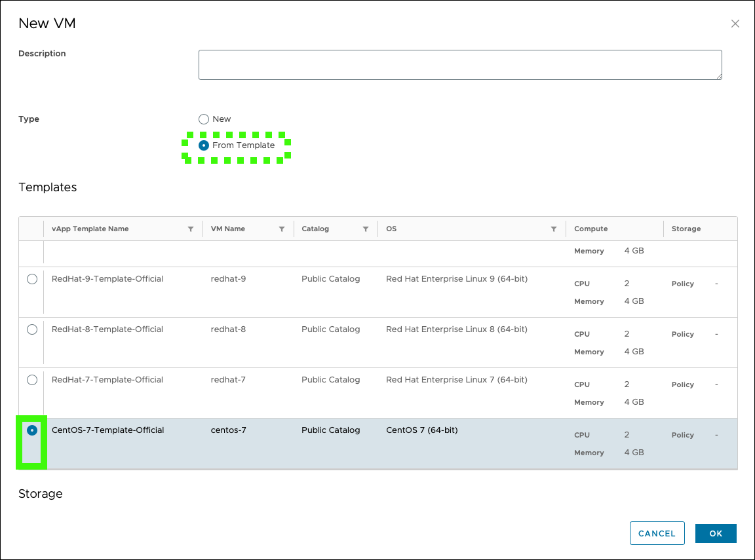The height and width of the screenshot is (560, 755).
Task: Close the New VM dialog
Action: tap(735, 24)
